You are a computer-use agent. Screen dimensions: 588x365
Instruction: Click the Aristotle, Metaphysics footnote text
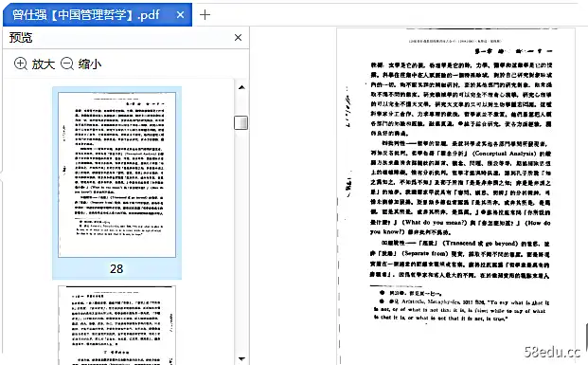(x=431, y=301)
